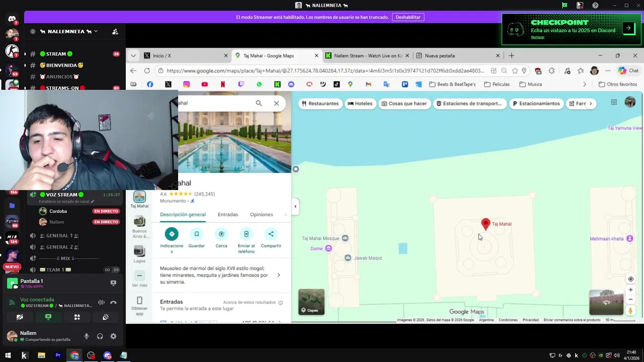
Task: Open Netflix bookmark icon
Action: tap(222, 84)
